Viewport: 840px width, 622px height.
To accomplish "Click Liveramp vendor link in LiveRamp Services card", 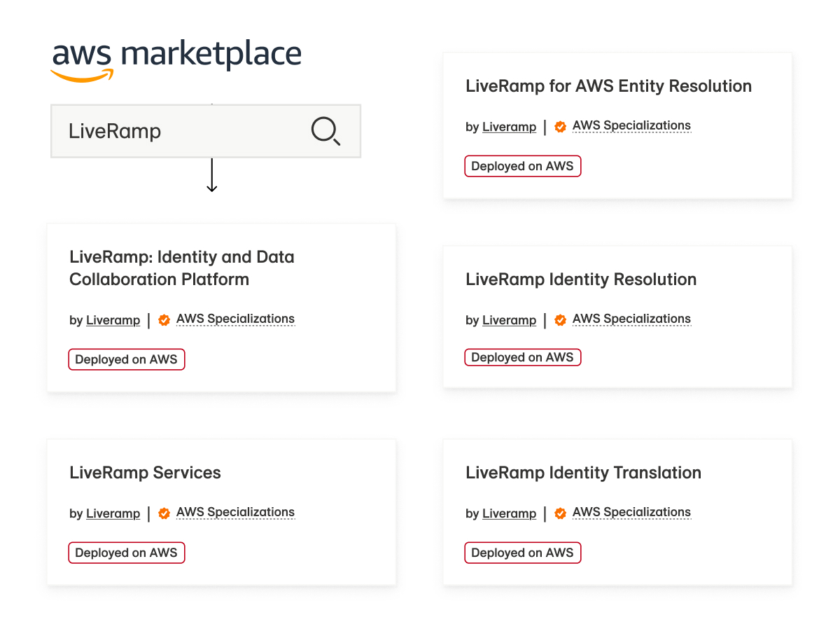I will tap(113, 514).
